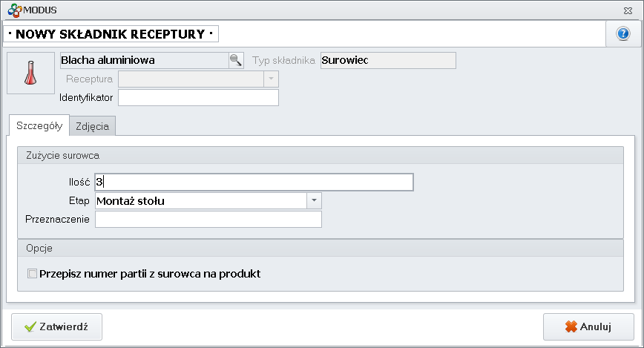
Task: Click the Typ składnika Surowiec field
Action: [x=388, y=61]
